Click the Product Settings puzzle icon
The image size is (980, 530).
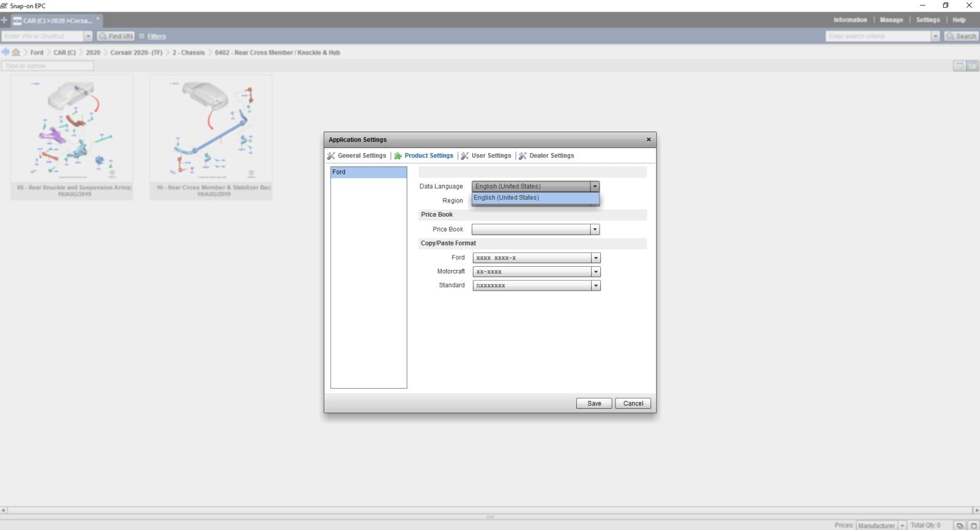point(398,155)
